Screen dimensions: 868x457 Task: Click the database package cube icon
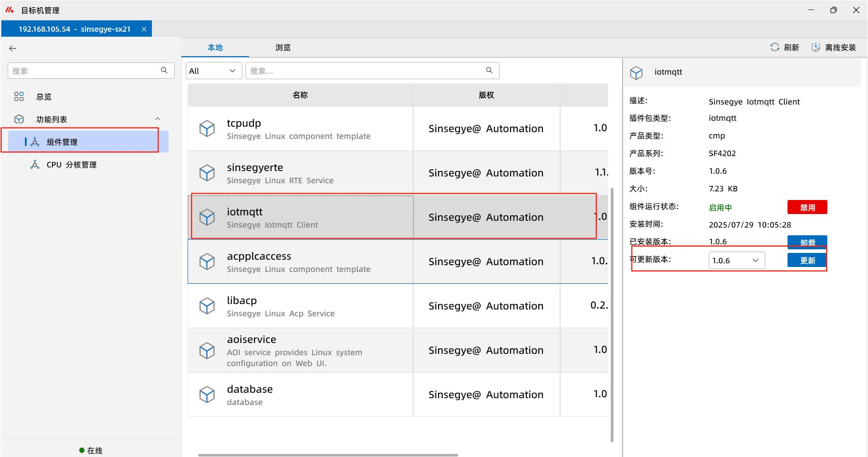[x=207, y=395]
